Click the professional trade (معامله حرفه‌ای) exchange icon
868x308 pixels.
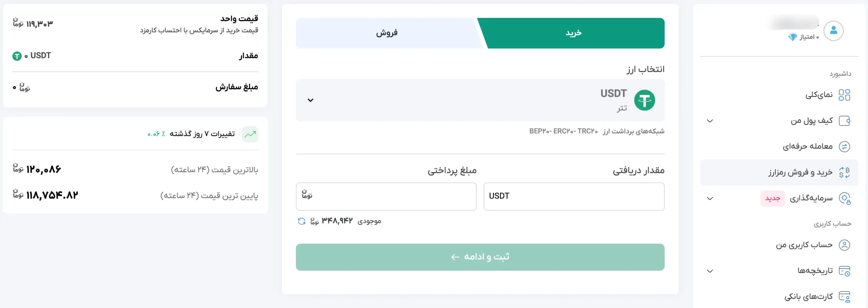point(845,147)
